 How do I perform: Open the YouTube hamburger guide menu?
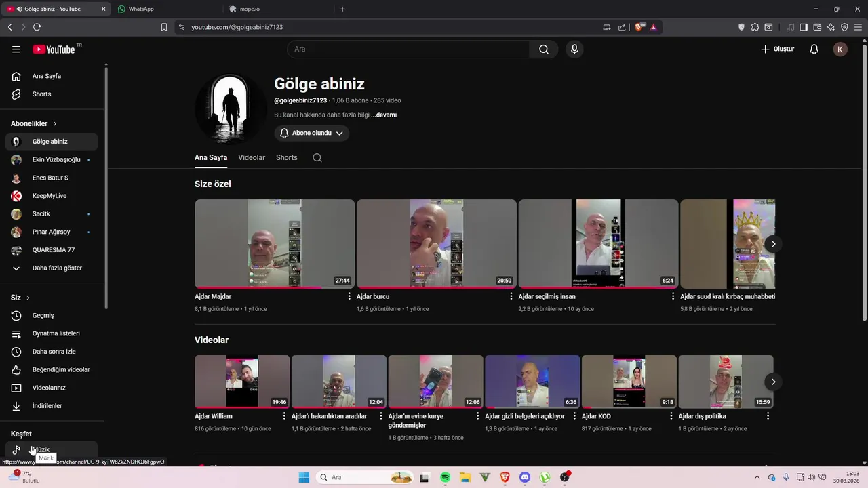(x=16, y=49)
